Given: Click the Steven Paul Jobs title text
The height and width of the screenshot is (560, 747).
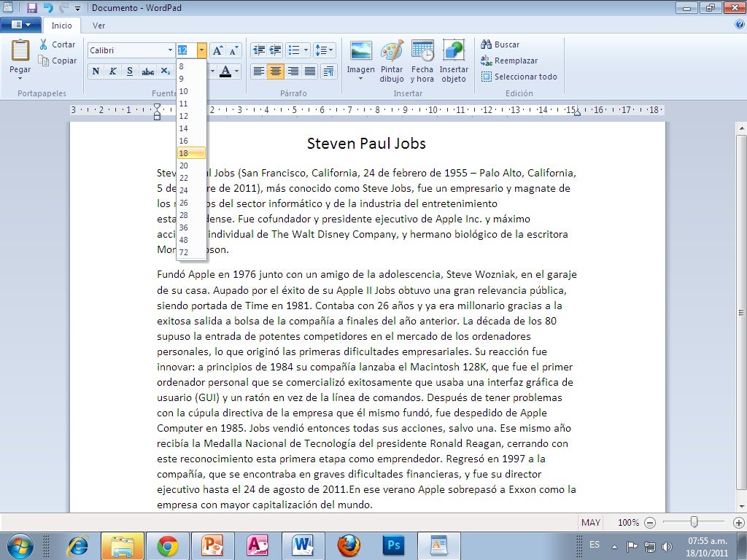Looking at the screenshot, I should coord(366,144).
